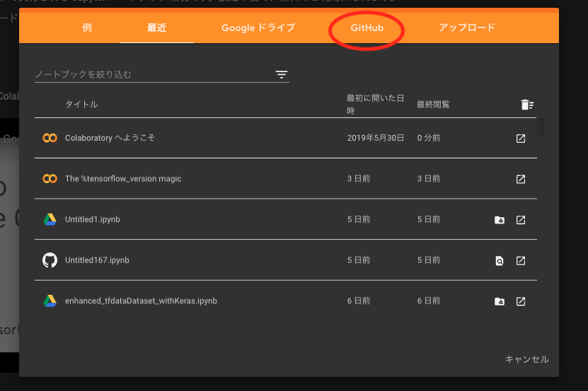The height and width of the screenshot is (391, 588).
Task: Click the filter options icon
Action: click(282, 75)
